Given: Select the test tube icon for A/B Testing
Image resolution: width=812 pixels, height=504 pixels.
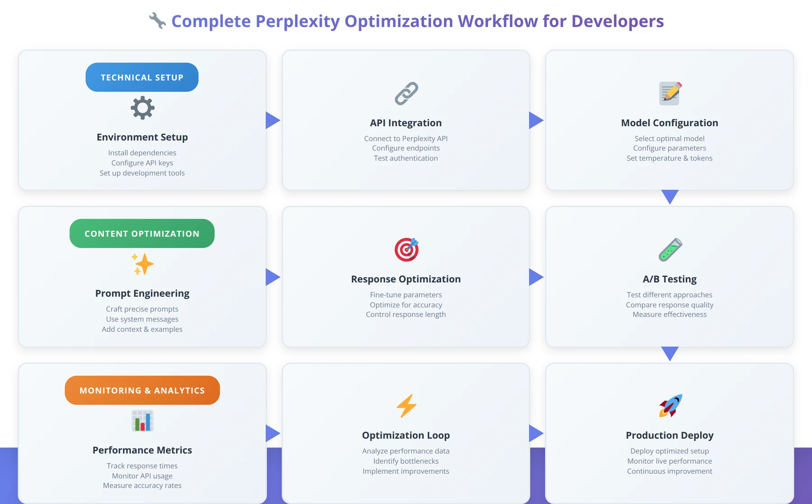Looking at the screenshot, I should point(670,250).
